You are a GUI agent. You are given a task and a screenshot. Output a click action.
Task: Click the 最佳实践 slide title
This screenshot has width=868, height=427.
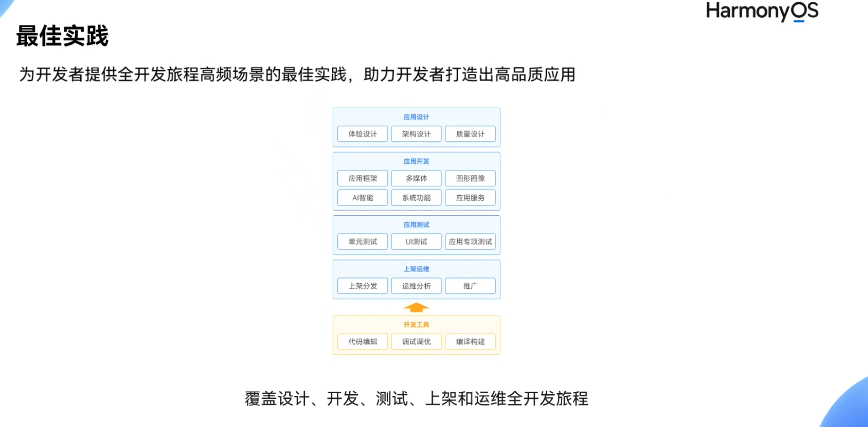[x=63, y=36]
